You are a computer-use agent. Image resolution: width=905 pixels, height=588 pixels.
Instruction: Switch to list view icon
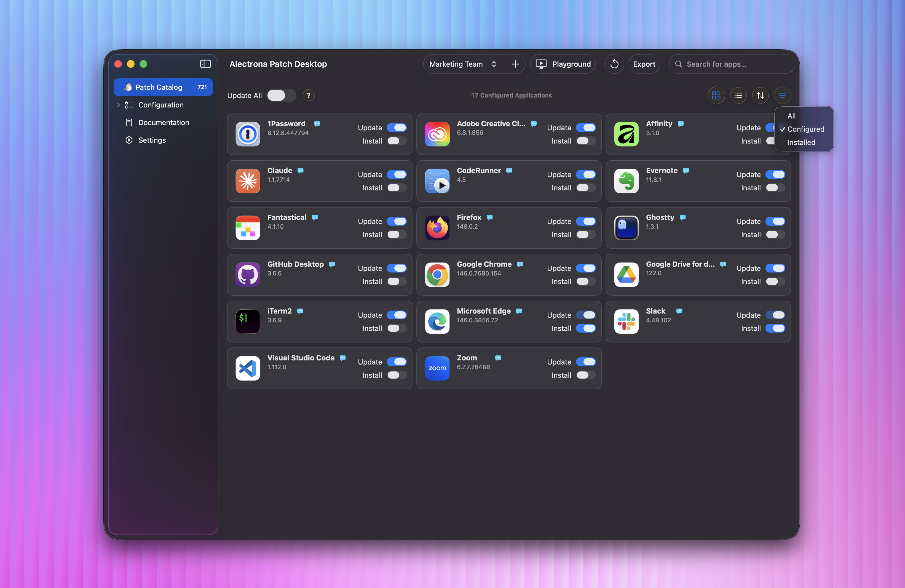pos(738,95)
